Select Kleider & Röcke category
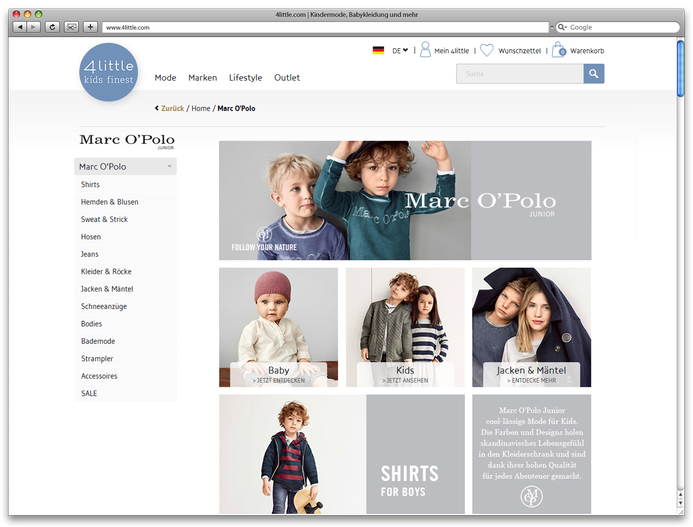 coord(126,271)
